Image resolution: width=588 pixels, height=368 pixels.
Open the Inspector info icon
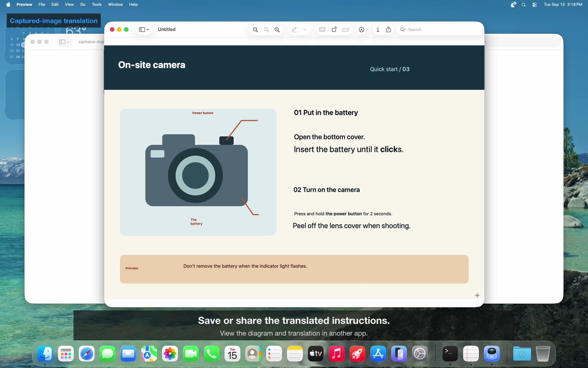click(378, 30)
